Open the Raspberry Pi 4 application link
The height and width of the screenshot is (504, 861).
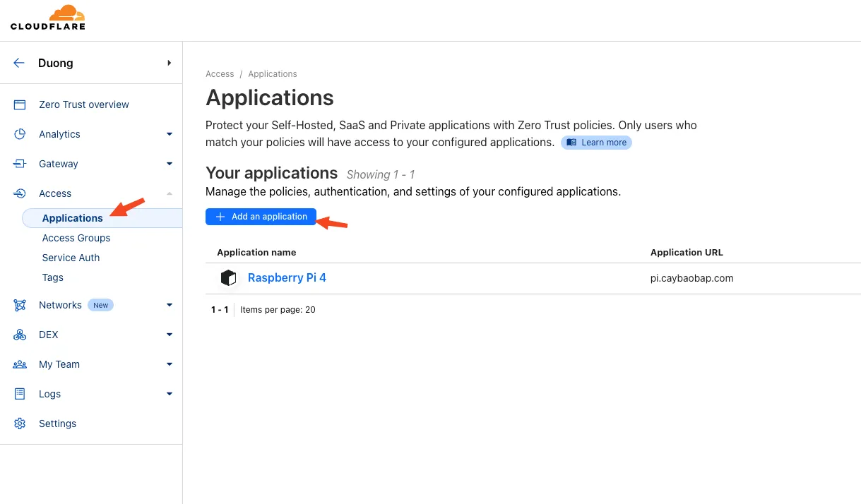click(x=287, y=277)
